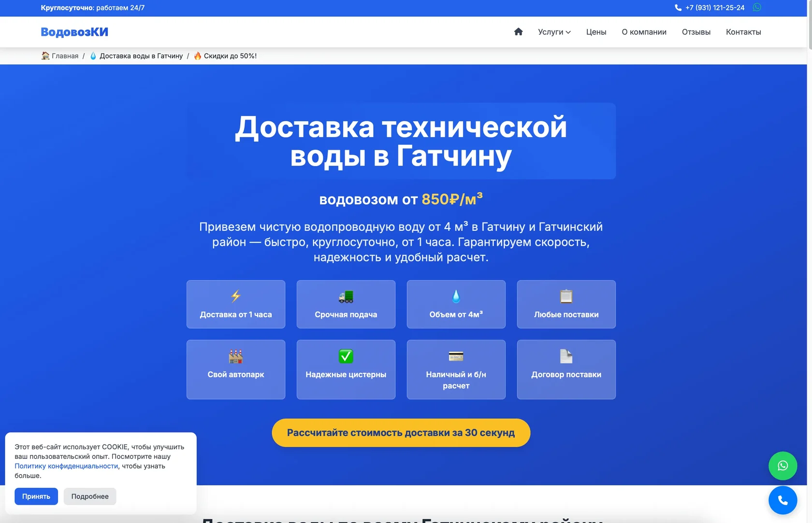This screenshot has height=523, width=812.
Task: Click the lightning icon on Доставка от 1 часа card
Action: [235, 297]
